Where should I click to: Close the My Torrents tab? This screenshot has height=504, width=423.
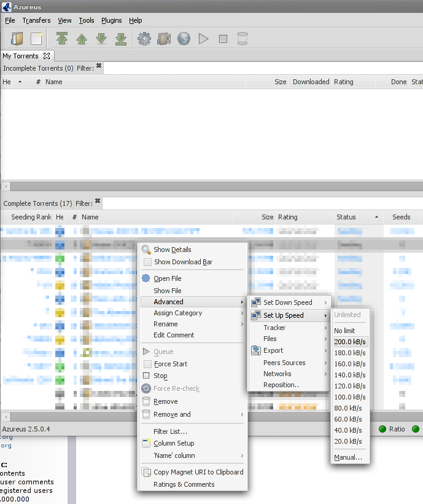click(x=47, y=56)
